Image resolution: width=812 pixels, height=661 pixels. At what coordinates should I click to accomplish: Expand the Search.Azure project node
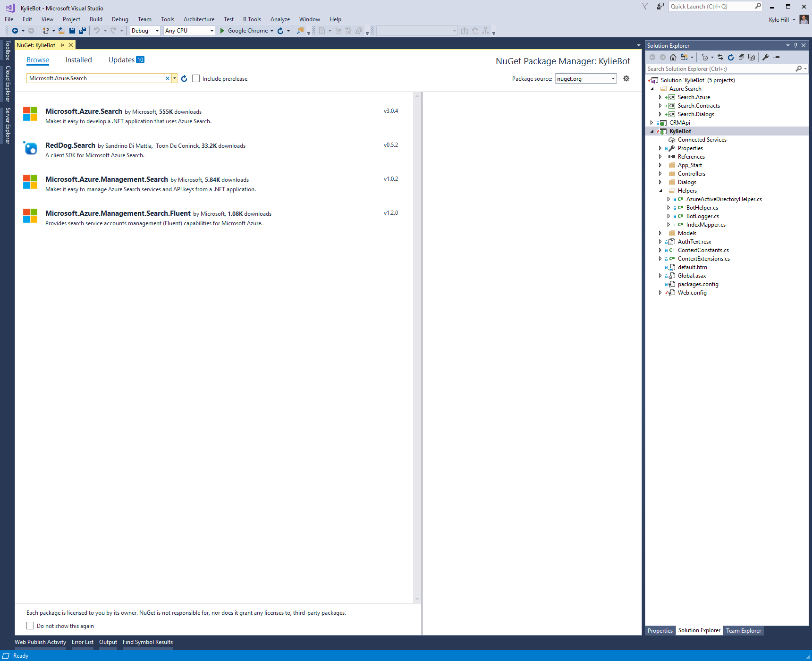coord(660,97)
